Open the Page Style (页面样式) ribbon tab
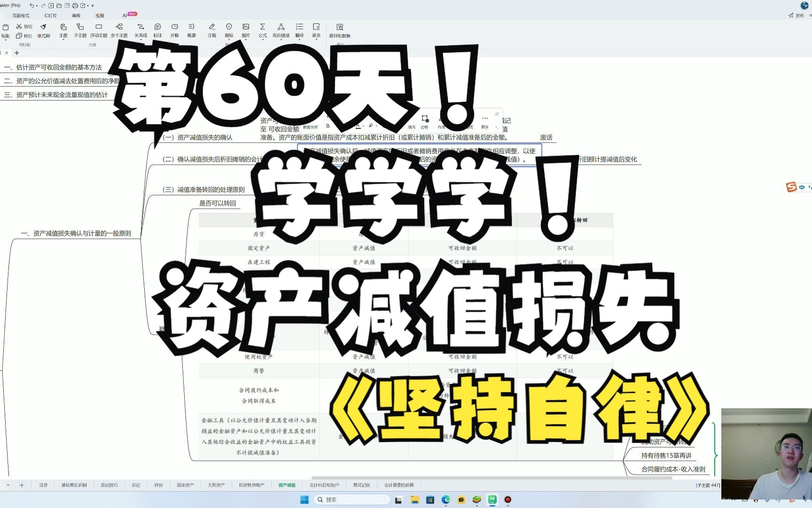 21,16
